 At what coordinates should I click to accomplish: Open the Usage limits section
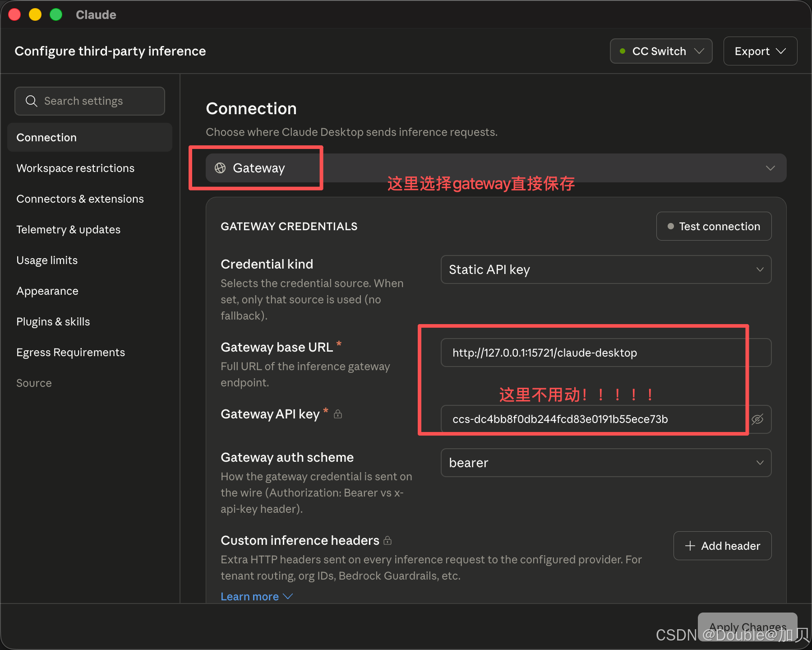(x=90, y=260)
